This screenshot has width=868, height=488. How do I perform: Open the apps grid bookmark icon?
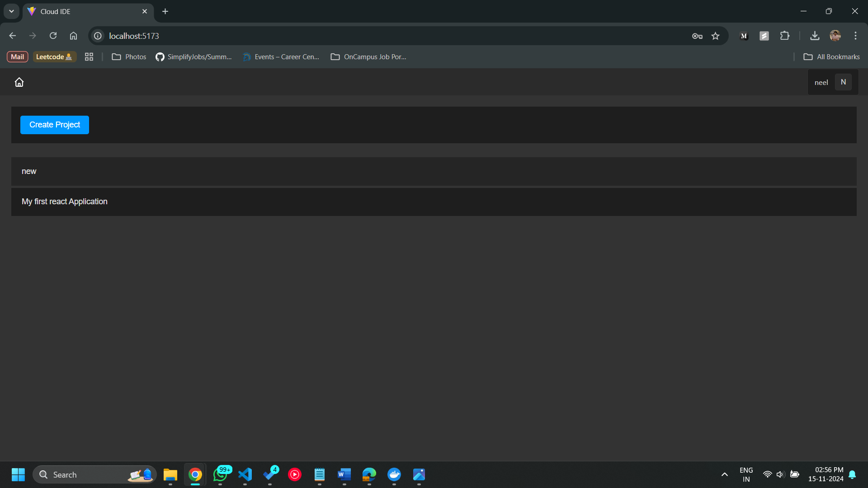tap(89, 57)
